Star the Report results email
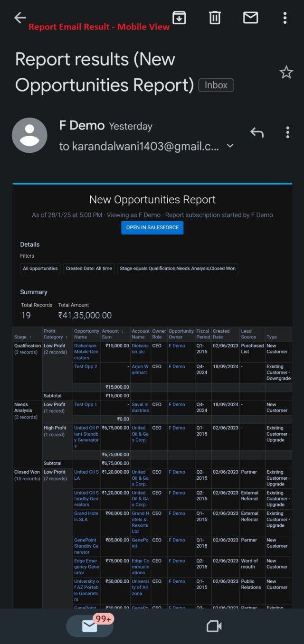Screen dimensions: 304x644 (286, 72)
